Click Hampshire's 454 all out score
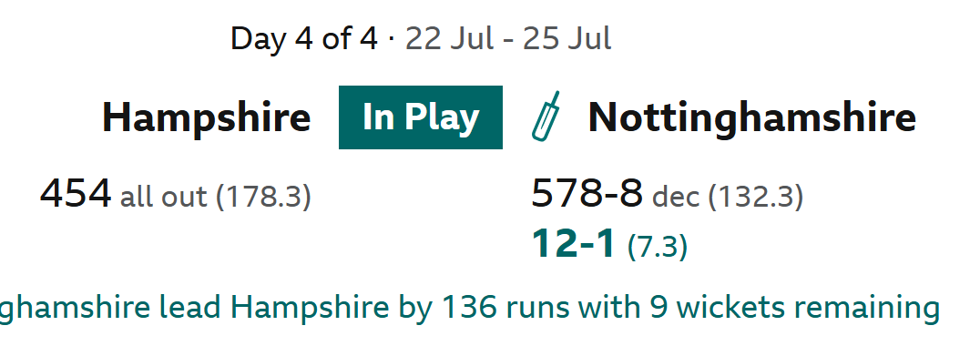Image resolution: width=980 pixels, height=346 pixels. point(176,194)
